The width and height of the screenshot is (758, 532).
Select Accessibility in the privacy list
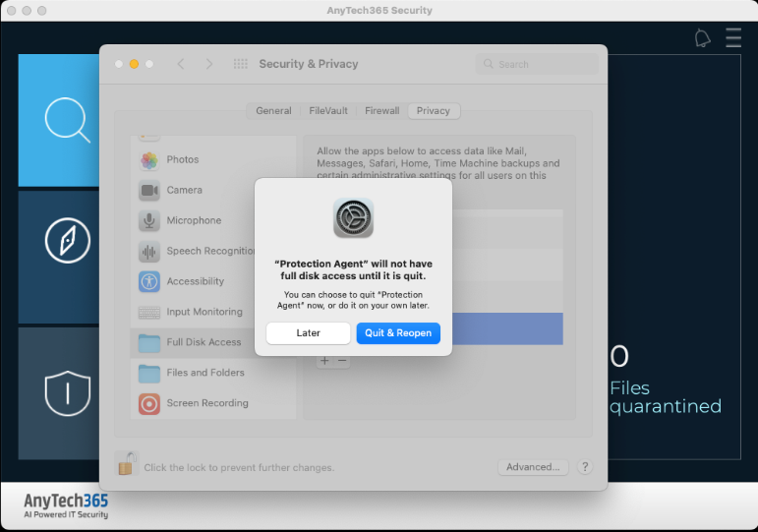(x=213, y=282)
